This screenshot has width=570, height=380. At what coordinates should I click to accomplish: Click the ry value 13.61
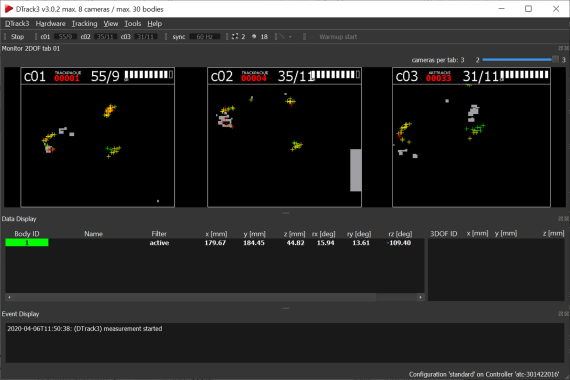[x=361, y=243]
